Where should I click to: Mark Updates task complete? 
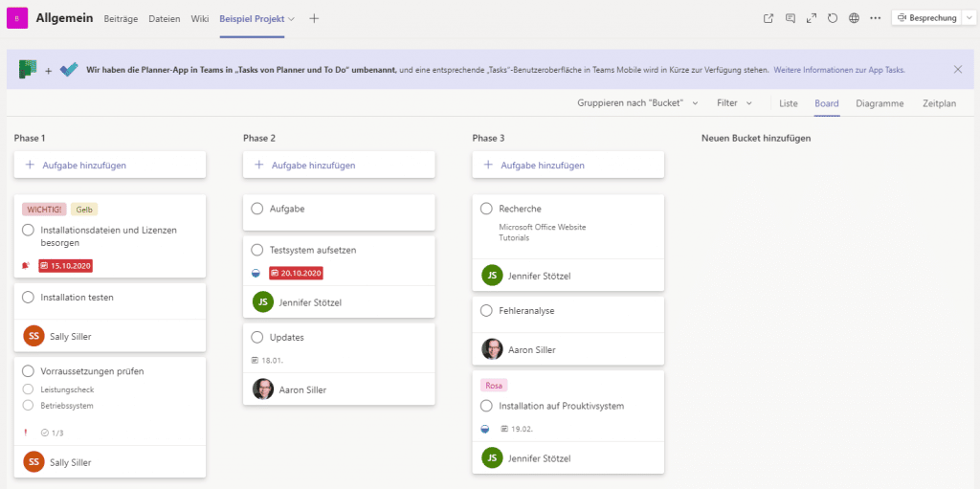[x=256, y=337]
